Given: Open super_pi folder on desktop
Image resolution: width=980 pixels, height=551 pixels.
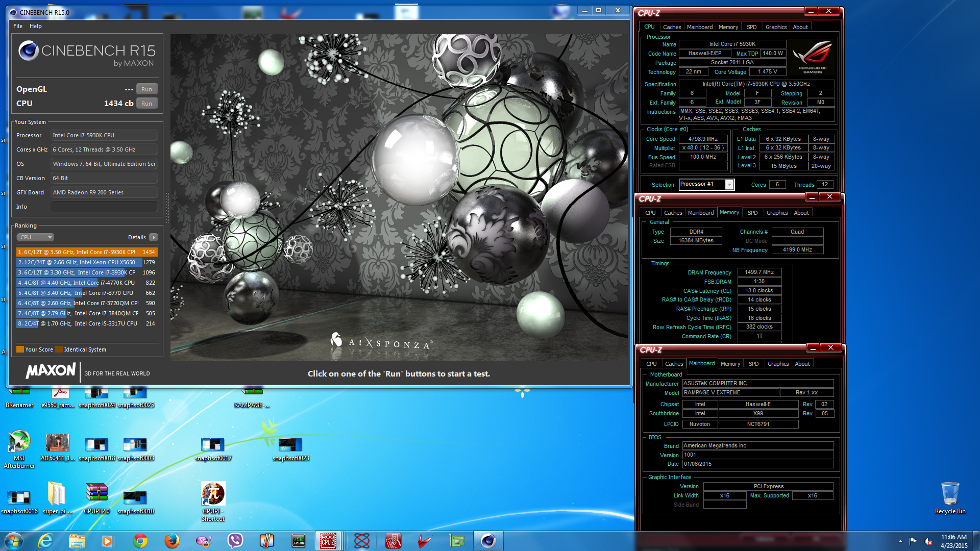Looking at the screenshot, I should [57, 498].
